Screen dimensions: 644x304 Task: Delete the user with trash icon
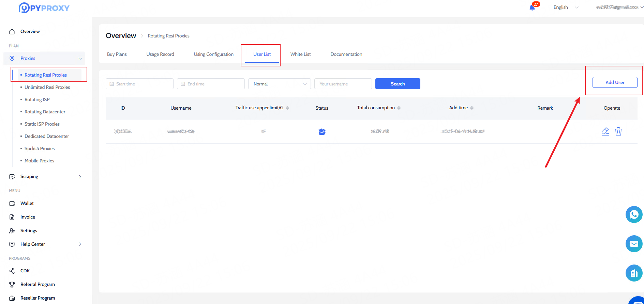coord(618,131)
